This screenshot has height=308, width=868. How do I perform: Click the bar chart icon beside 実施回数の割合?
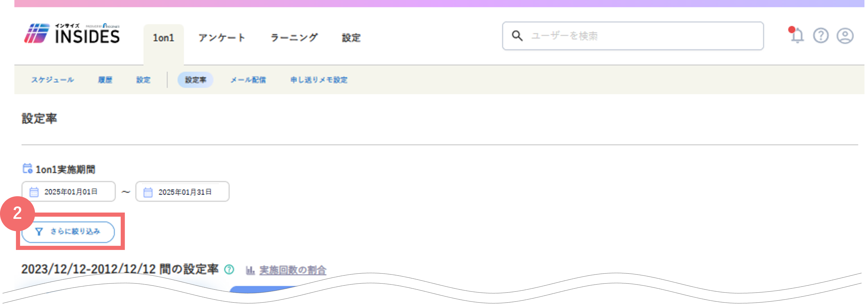(x=250, y=270)
